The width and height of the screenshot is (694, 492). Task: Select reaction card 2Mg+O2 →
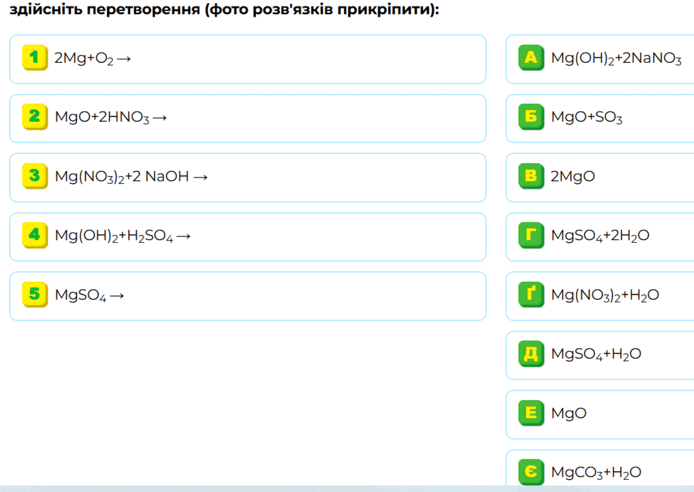tap(248, 59)
